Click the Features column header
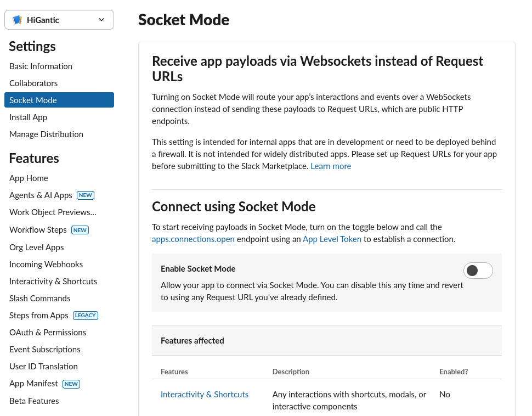Screen dimensions: 532x416 click(x=174, y=372)
